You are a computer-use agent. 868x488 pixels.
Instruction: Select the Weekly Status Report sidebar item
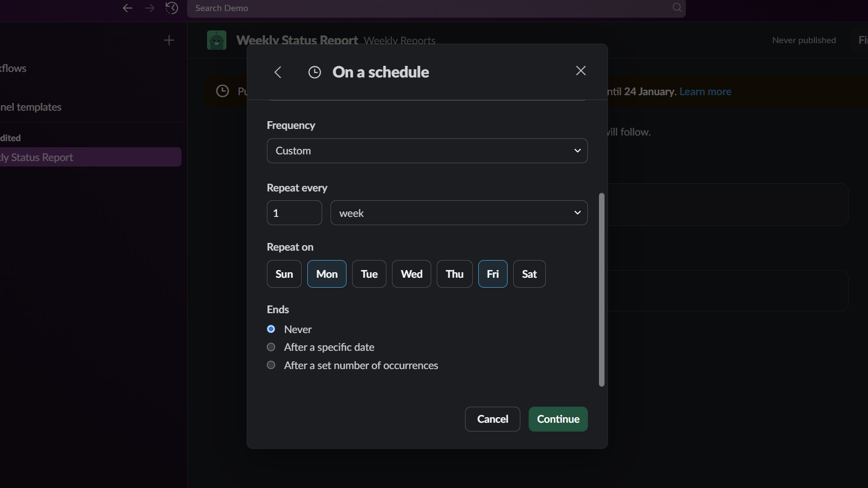[91, 157]
